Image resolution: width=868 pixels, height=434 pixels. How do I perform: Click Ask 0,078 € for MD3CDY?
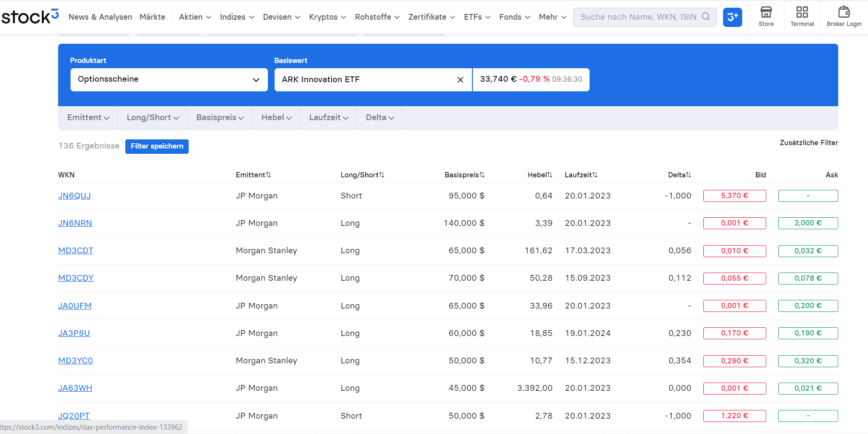tap(808, 278)
